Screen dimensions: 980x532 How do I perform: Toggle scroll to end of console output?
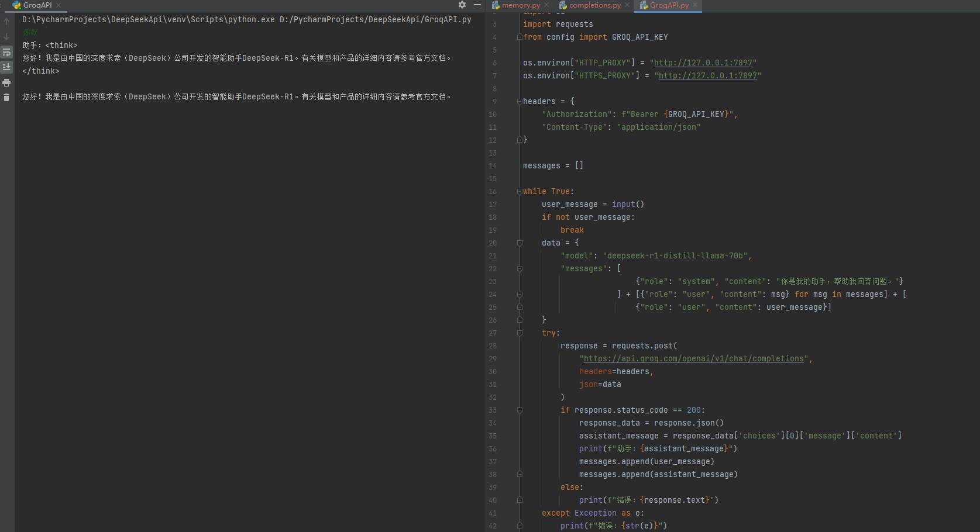tap(6, 67)
